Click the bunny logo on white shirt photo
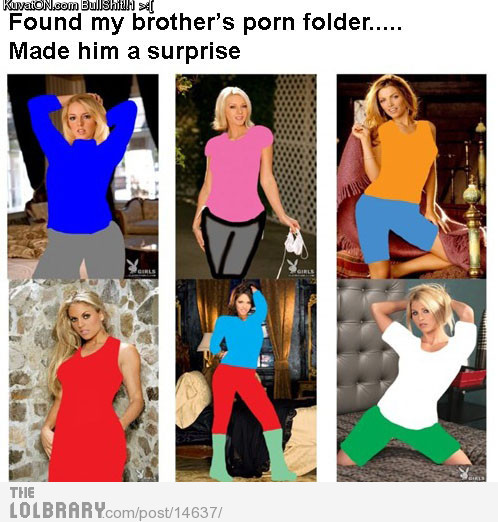The image size is (498, 522). 463,472
